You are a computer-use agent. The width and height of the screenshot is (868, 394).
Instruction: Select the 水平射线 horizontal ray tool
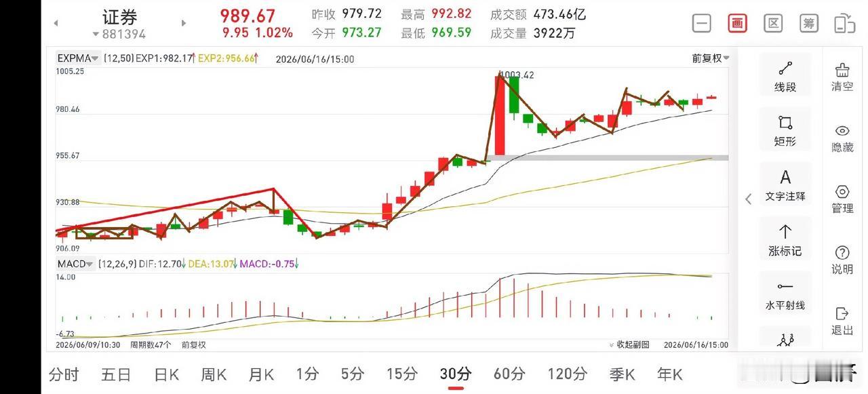pos(785,295)
